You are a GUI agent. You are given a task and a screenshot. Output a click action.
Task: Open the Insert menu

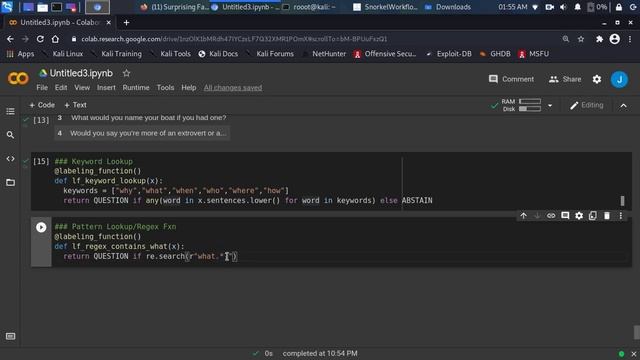(x=106, y=88)
